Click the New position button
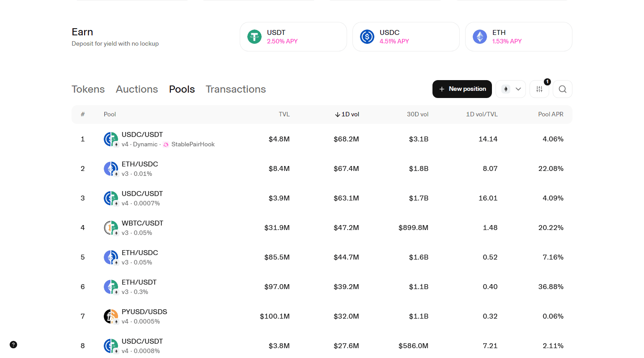 coord(462,89)
